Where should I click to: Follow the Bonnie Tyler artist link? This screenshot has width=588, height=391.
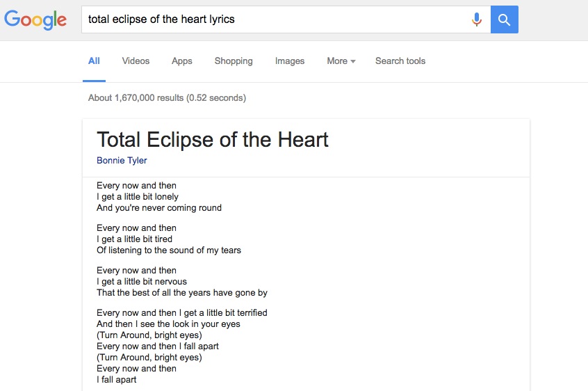coord(122,161)
